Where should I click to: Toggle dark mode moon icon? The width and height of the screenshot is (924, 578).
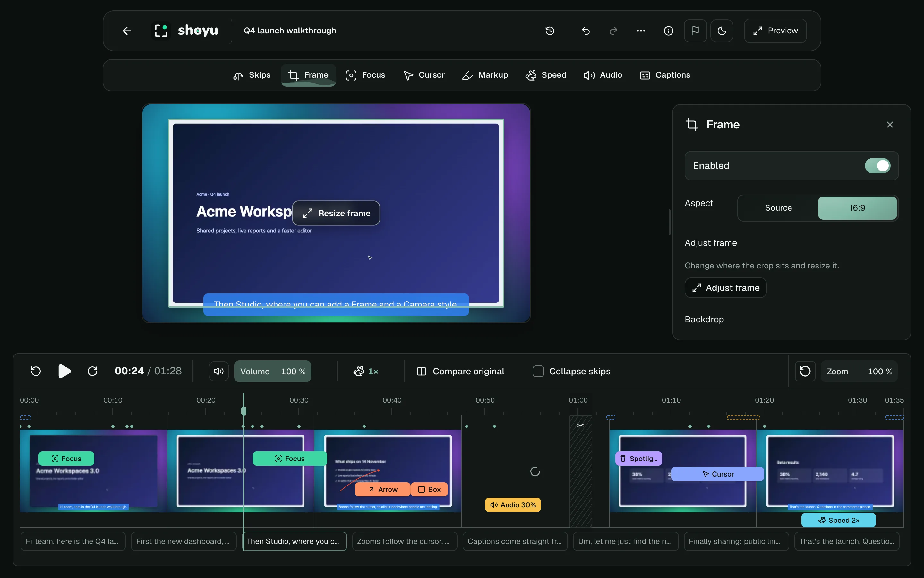[722, 31]
